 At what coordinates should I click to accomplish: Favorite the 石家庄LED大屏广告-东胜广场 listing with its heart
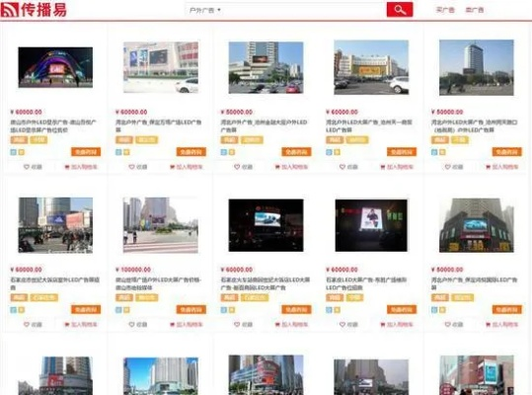342,325
